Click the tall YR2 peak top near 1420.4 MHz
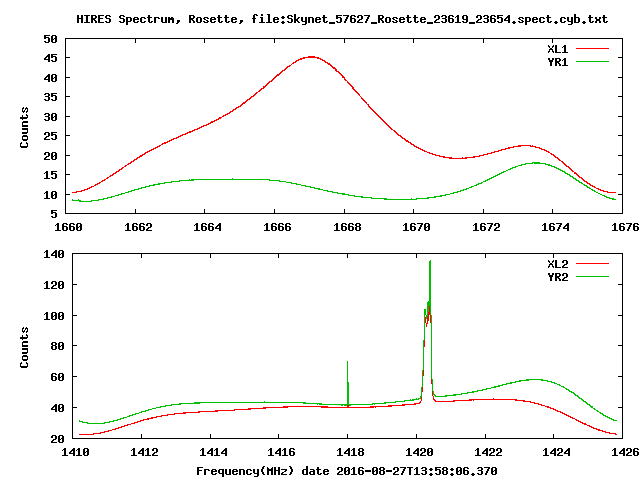This screenshot has width=640, height=480. tap(430, 262)
